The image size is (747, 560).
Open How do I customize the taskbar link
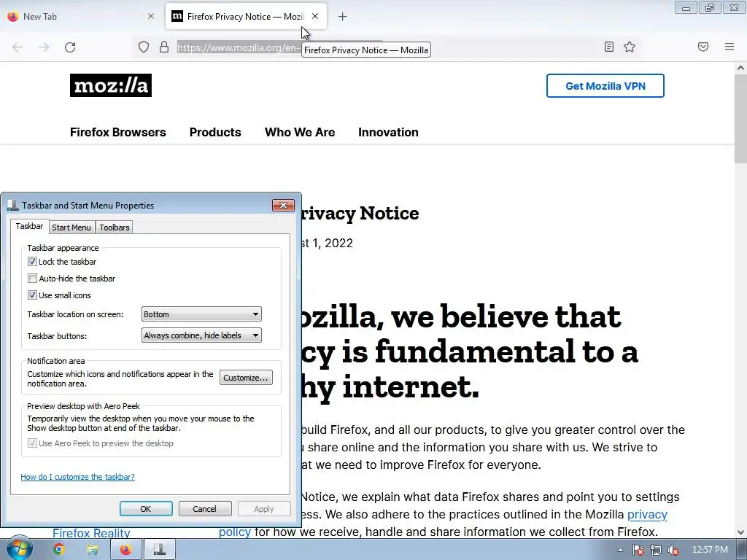coord(77,477)
